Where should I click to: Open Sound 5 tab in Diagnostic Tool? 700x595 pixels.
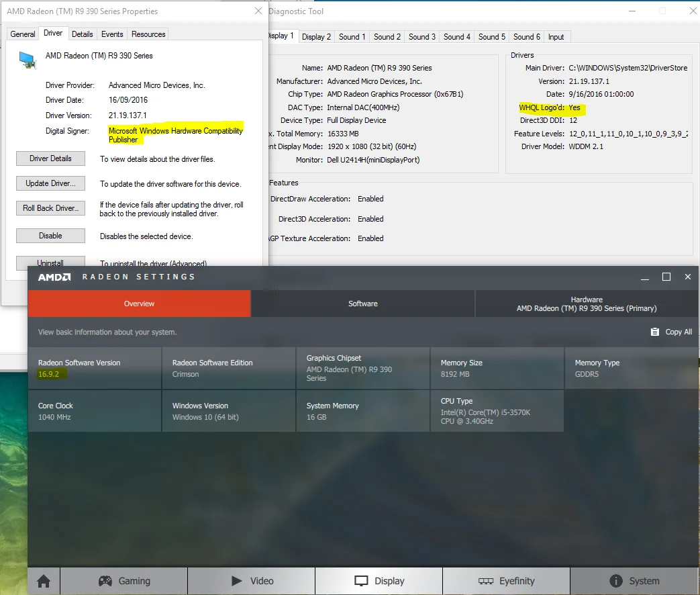(x=491, y=37)
